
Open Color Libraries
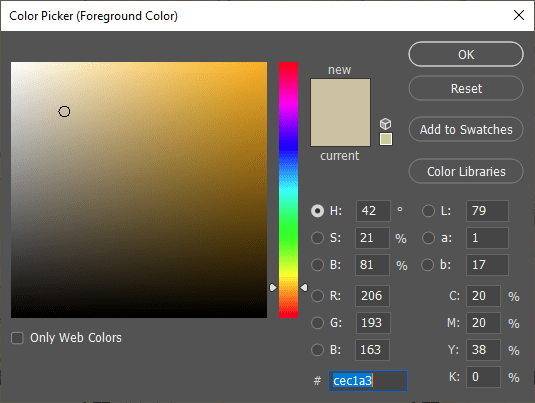466,171
